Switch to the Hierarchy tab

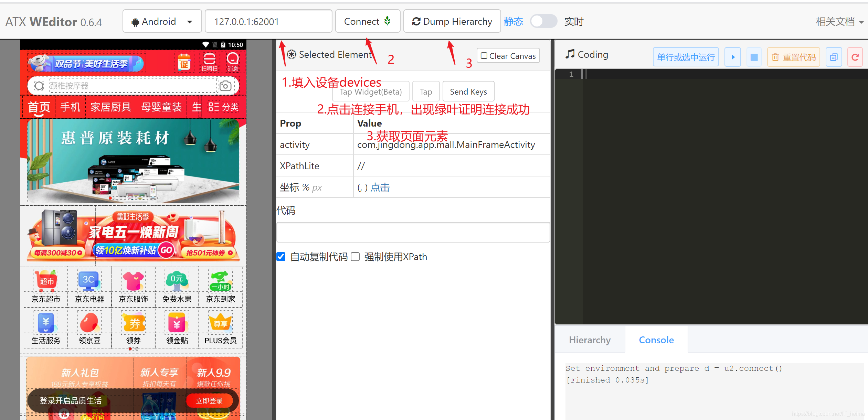pyautogui.click(x=590, y=340)
